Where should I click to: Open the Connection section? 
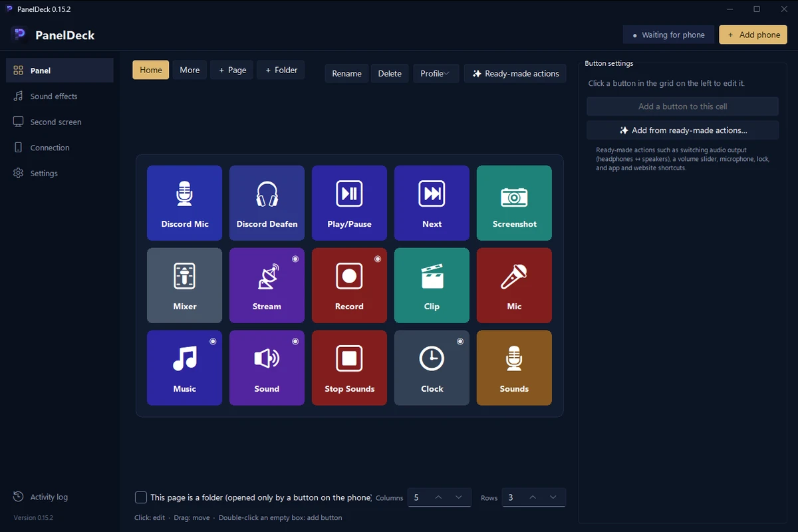pyautogui.click(x=60, y=148)
